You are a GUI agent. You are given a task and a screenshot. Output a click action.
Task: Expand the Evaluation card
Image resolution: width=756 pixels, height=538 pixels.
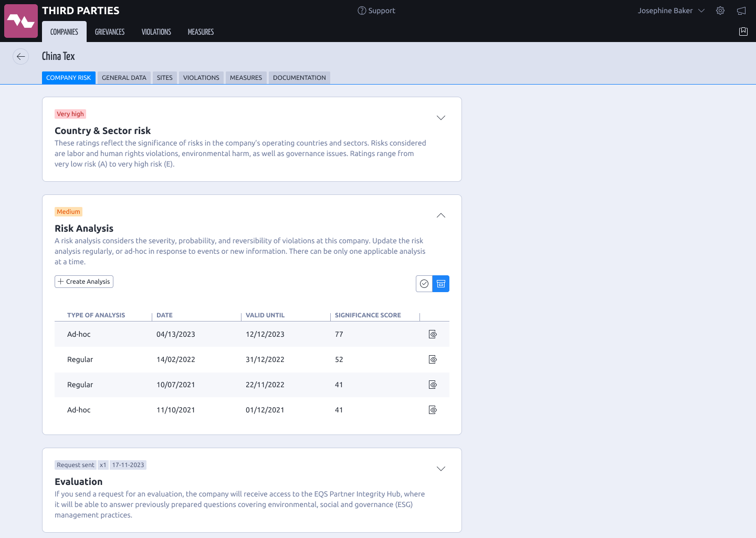click(441, 469)
